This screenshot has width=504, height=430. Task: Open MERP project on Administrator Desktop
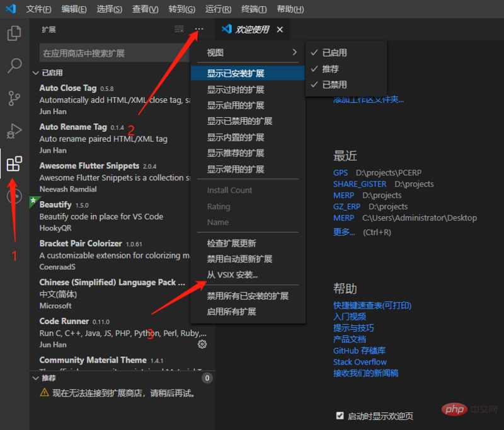click(343, 218)
